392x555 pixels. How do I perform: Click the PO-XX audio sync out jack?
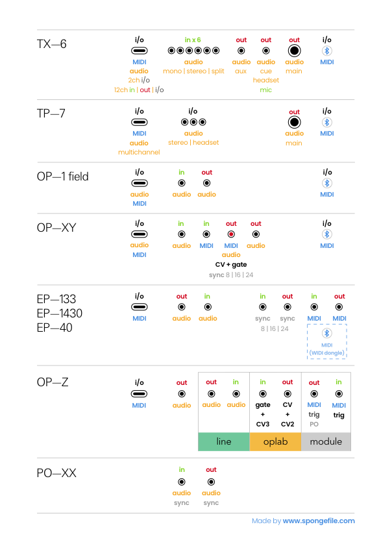pyautogui.click(x=211, y=482)
